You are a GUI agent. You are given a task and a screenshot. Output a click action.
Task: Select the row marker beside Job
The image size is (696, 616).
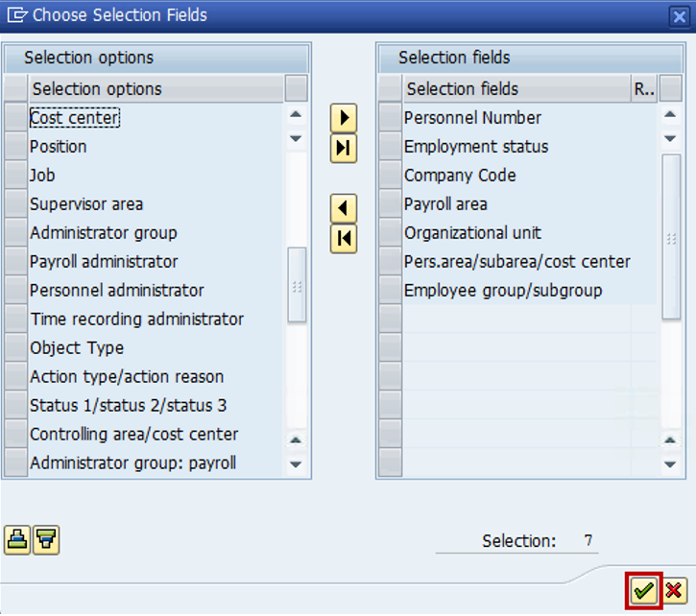15,176
